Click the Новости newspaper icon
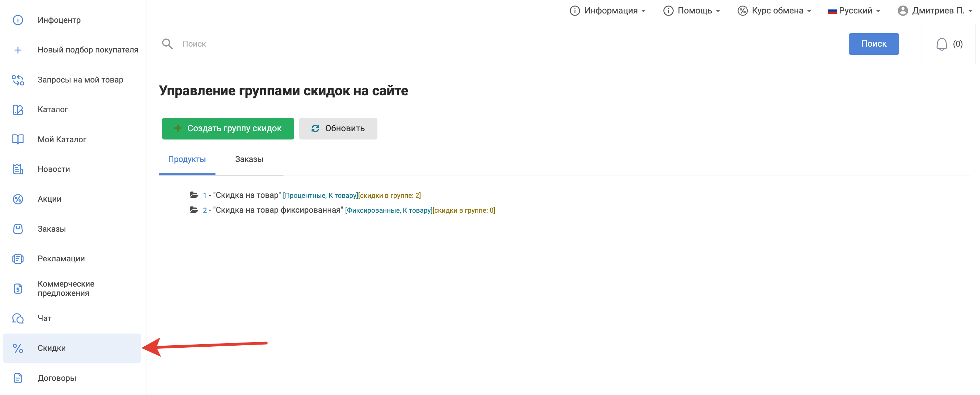This screenshot has height=395, width=980. 18,169
